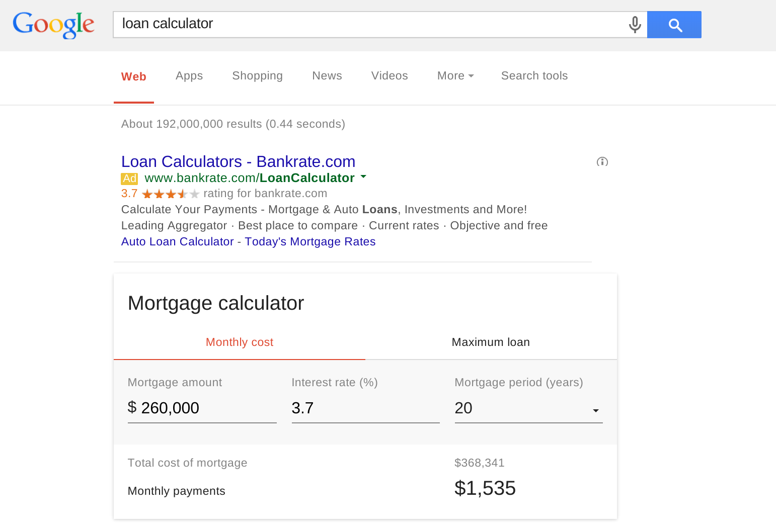
Task: Click the Auto Loan Calculator sitelink
Action: [177, 241]
